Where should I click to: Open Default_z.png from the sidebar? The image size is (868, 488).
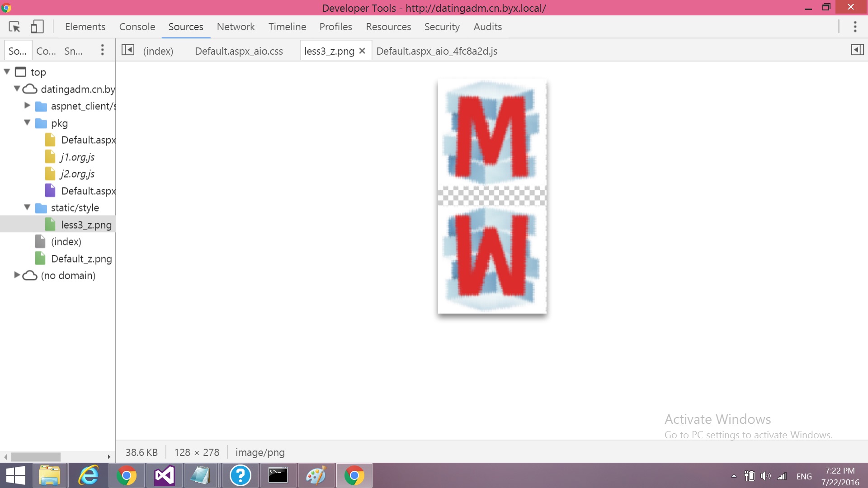tap(81, 258)
